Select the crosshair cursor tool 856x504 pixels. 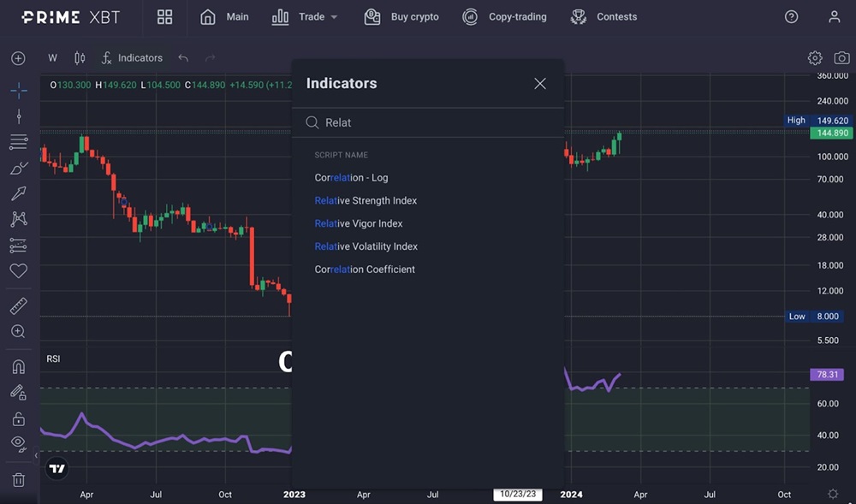point(18,90)
